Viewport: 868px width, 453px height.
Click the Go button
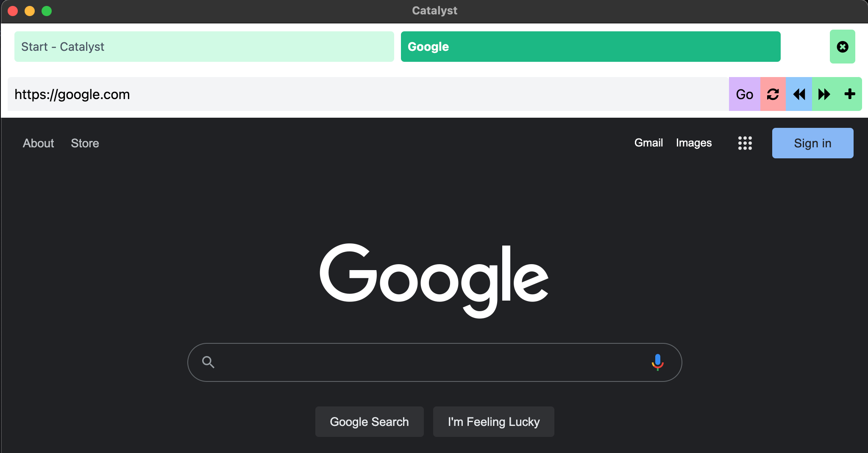[745, 94]
